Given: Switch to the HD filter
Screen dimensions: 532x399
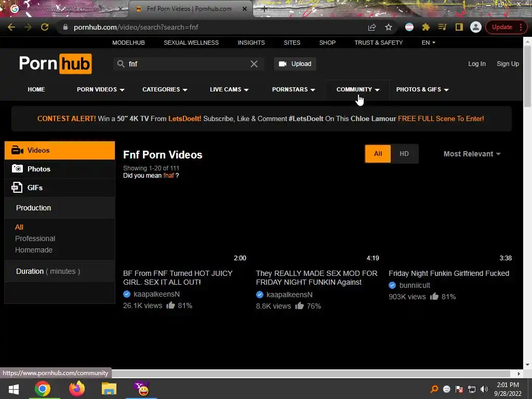Looking at the screenshot, I should [404, 154].
